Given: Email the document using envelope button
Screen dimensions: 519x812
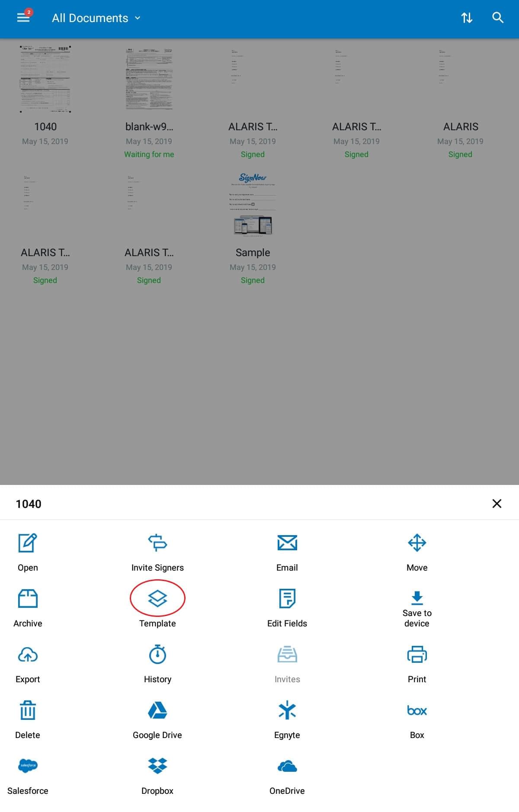Looking at the screenshot, I should (287, 543).
